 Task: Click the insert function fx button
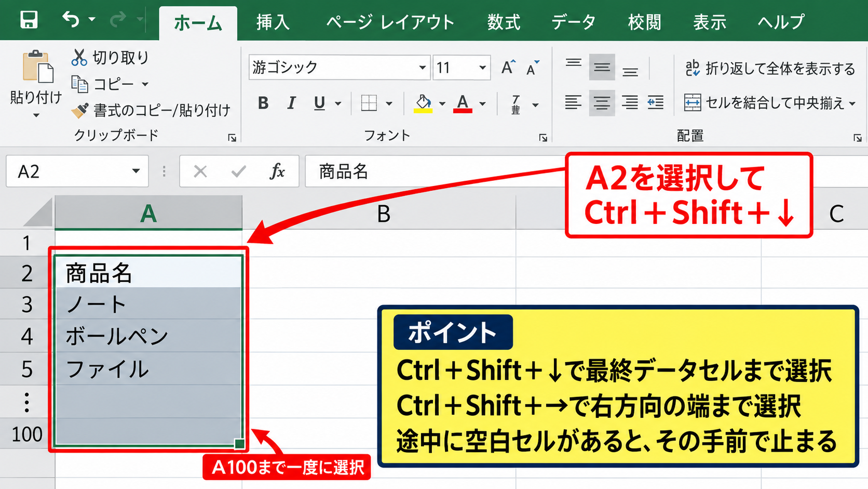tap(277, 171)
